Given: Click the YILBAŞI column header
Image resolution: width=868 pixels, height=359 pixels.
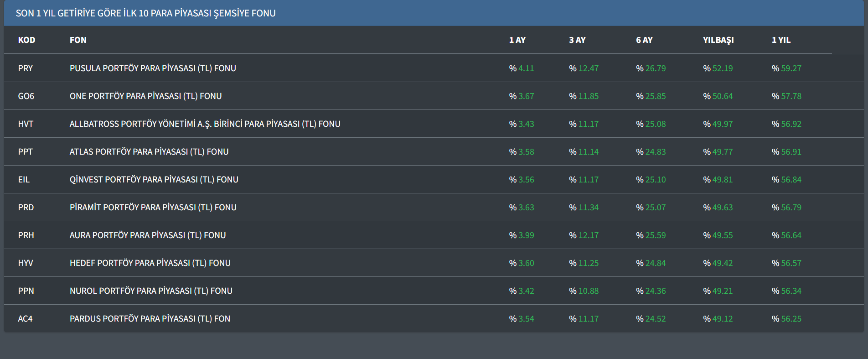Looking at the screenshot, I should pyautogui.click(x=718, y=40).
